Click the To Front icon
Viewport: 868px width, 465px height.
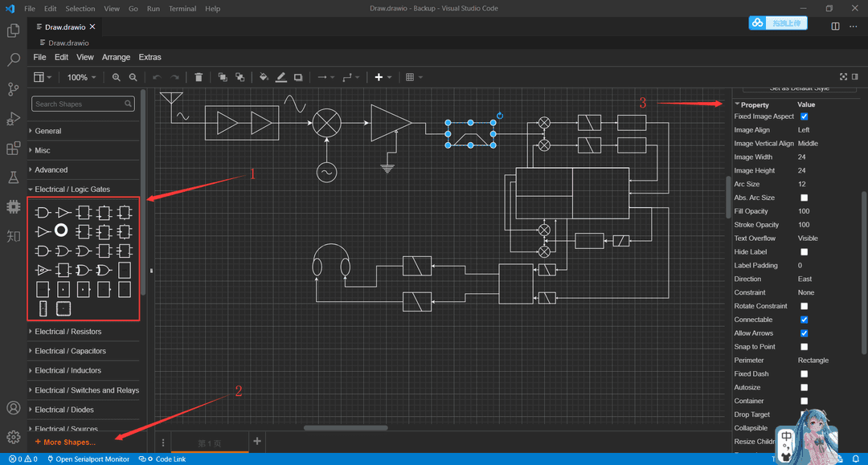click(x=223, y=76)
